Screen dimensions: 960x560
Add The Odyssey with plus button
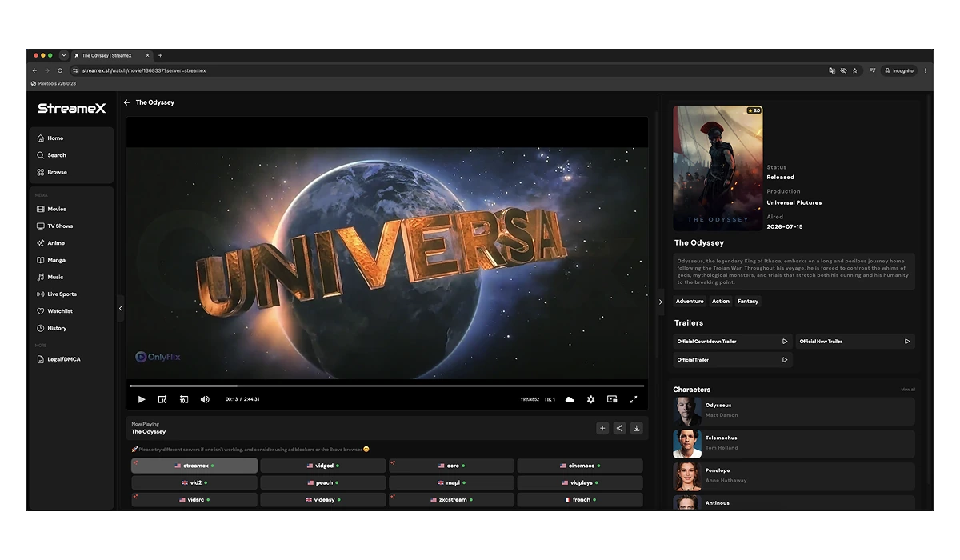tap(602, 428)
